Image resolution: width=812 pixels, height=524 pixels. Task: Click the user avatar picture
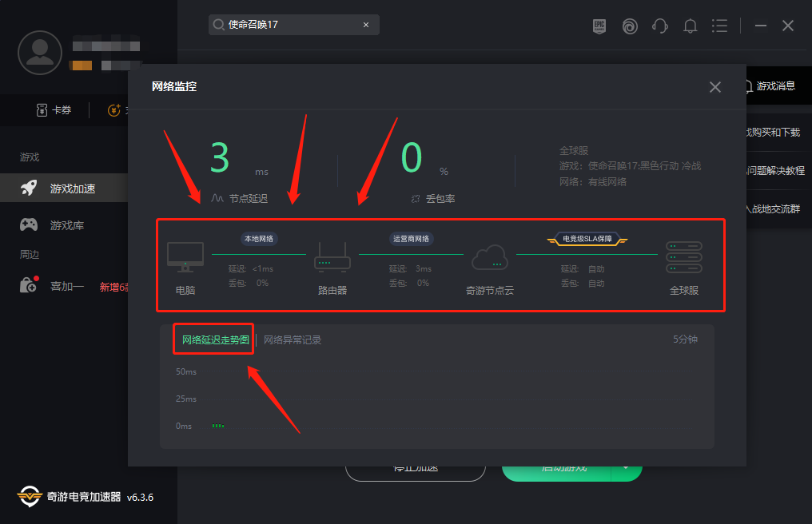click(40, 52)
